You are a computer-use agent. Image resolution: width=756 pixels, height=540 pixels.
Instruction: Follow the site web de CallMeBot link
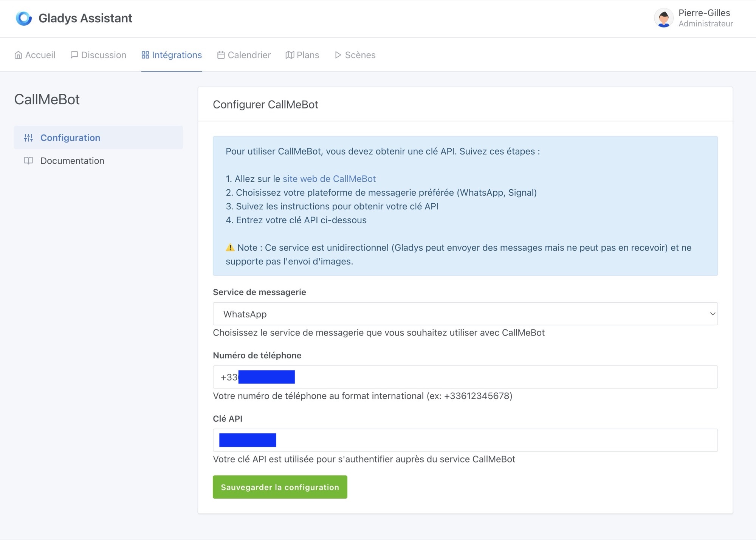(329, 179)
